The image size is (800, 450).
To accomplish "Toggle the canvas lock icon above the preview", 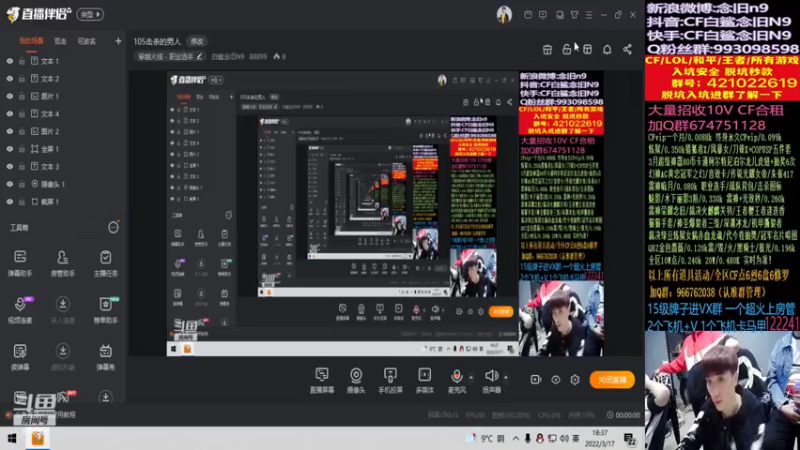I will [566, 49].
